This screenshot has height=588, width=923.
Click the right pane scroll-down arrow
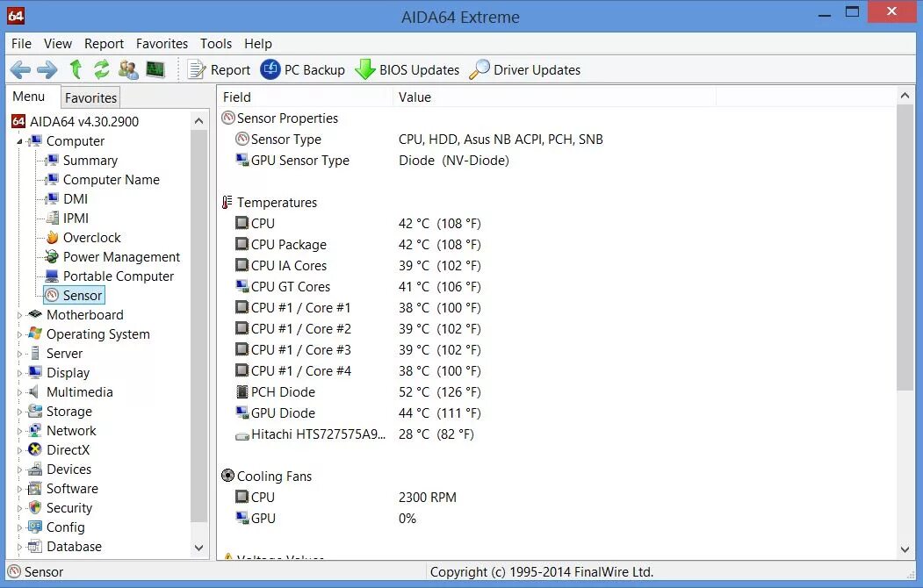[905, 549]
